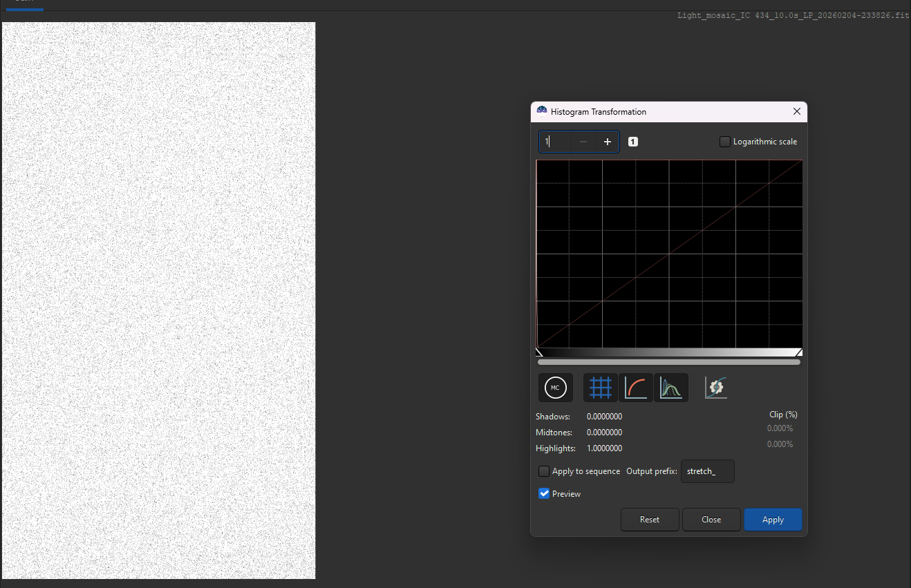Click the Close button beside Reset

point(711,520)
